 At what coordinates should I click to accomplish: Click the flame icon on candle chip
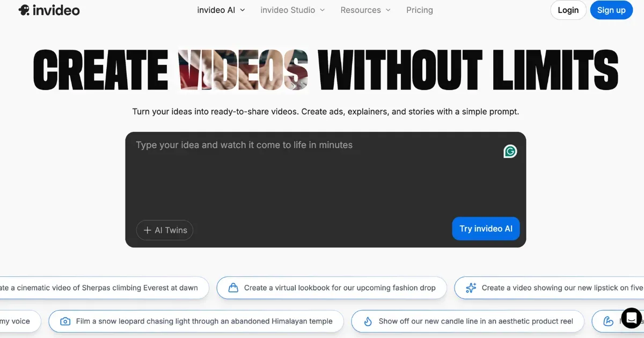(x=368, y=321)
